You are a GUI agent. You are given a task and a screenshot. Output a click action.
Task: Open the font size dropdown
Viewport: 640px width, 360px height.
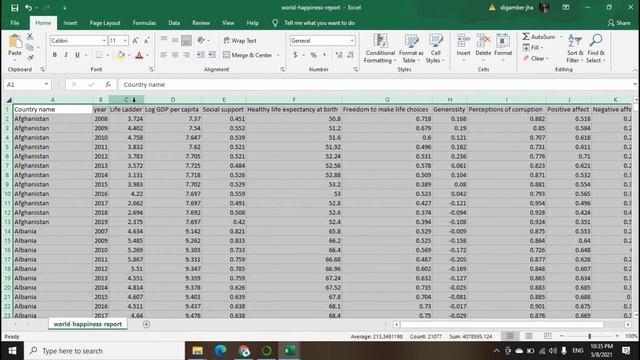[x=125, y=40]
